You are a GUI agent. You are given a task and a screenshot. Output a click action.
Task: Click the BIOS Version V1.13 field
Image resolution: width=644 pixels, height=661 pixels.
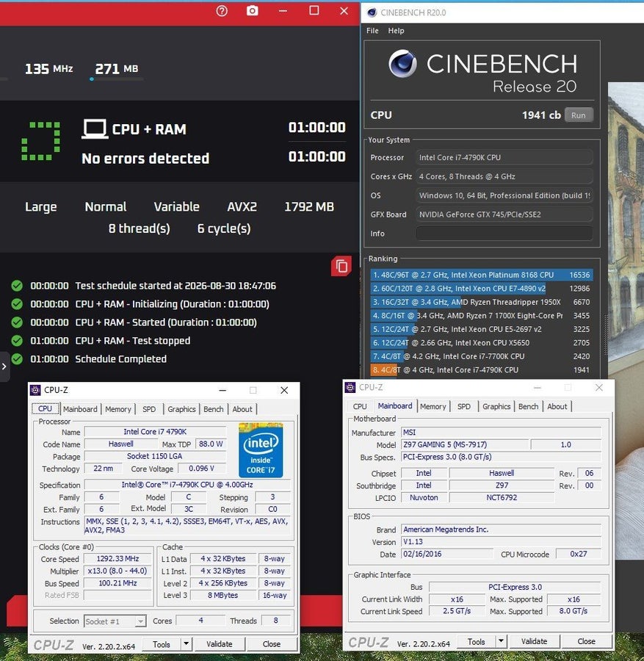(501, 542)
